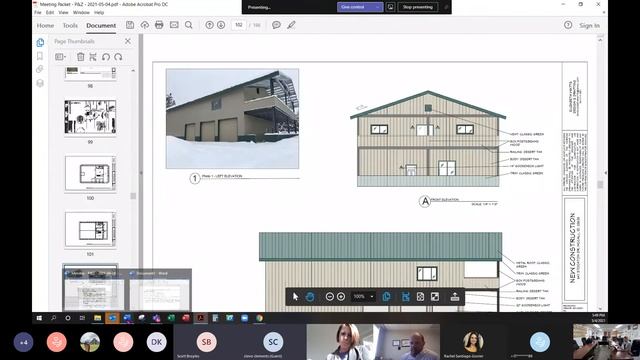Open Windows taskbar search
The height and width of the screenshot is (360, 640).
click(53, 318)
